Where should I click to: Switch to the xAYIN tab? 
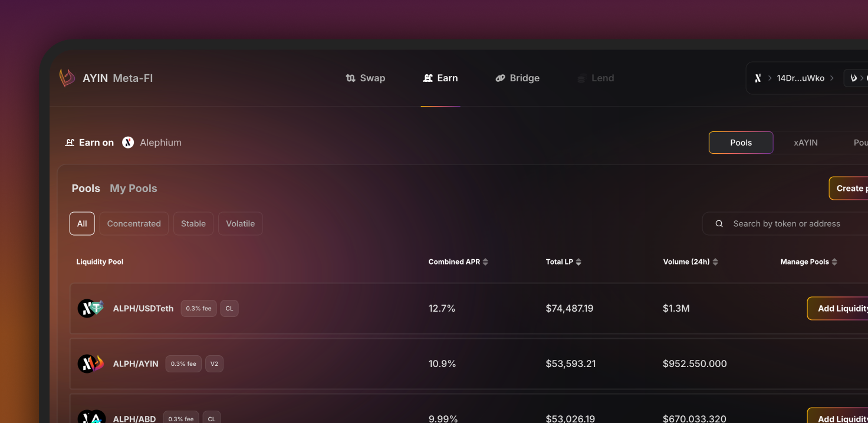(x=805, y=143)
